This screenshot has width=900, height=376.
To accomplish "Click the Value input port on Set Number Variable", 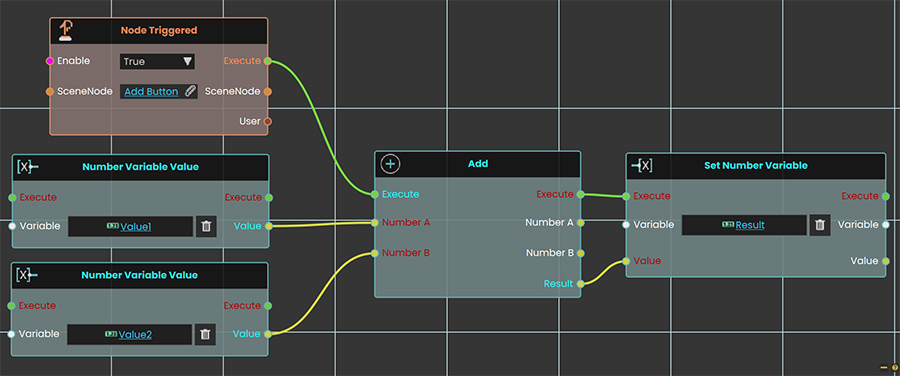I will [x=626, y=261].
